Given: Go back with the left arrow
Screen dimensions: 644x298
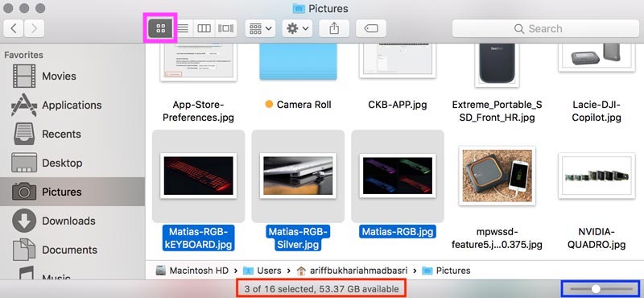Looking at the screenshot, I should (14, 28).
